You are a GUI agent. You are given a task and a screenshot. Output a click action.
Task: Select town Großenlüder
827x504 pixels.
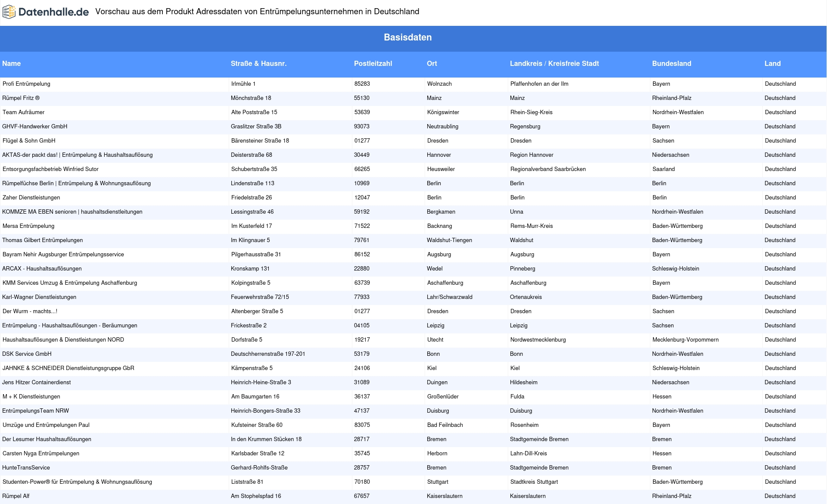pos(443,397)
